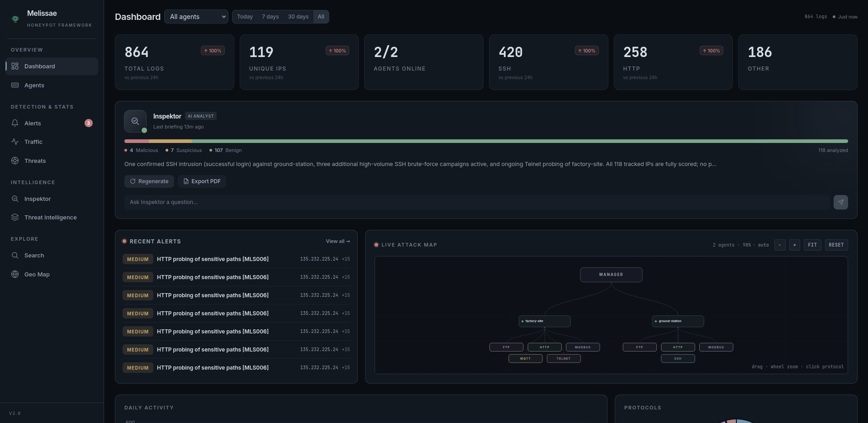
Task: Open the Geo Map menu item
Action: (52, 274)
